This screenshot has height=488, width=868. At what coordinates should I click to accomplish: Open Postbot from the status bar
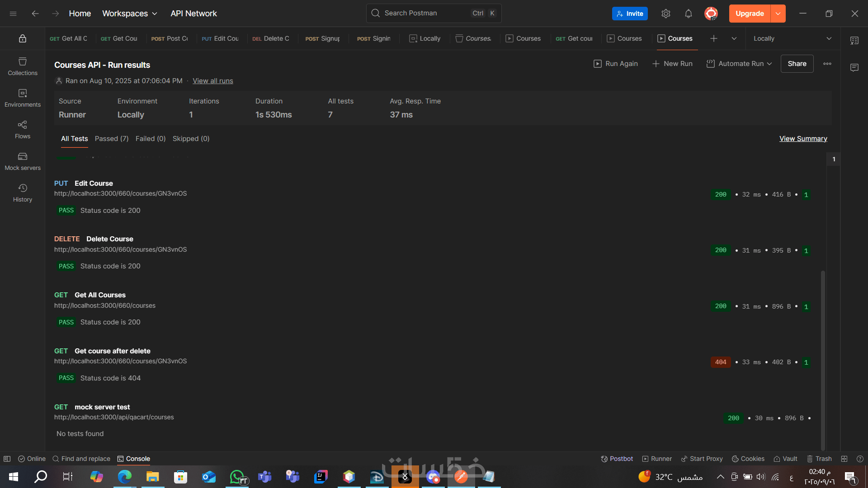point(617,459)
